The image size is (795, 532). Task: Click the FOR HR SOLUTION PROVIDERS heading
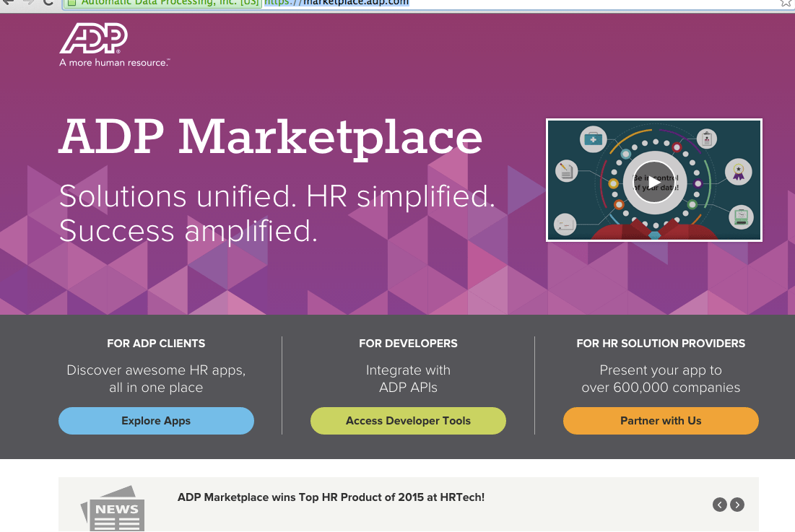(661, 344)
